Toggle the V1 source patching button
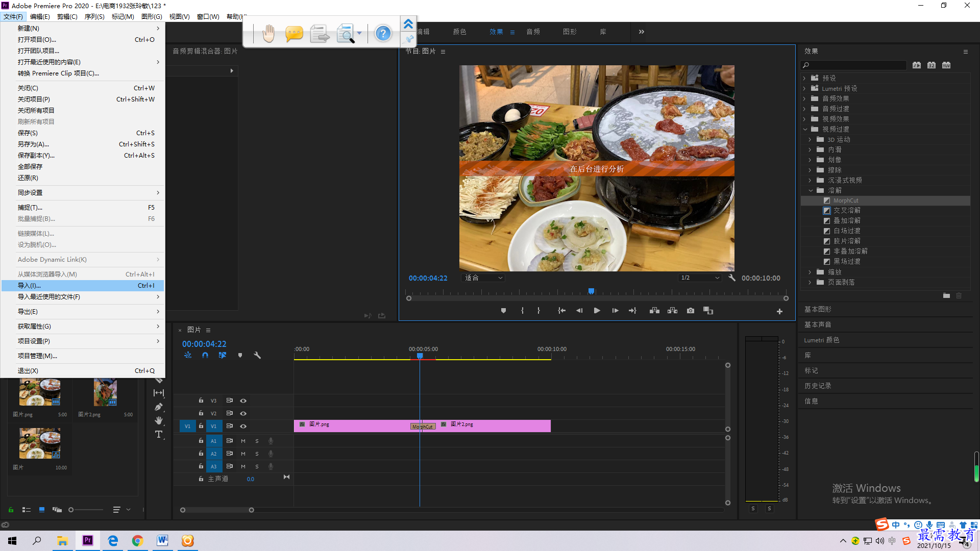This screenshot has width=980, height=551. pos(187,426)
